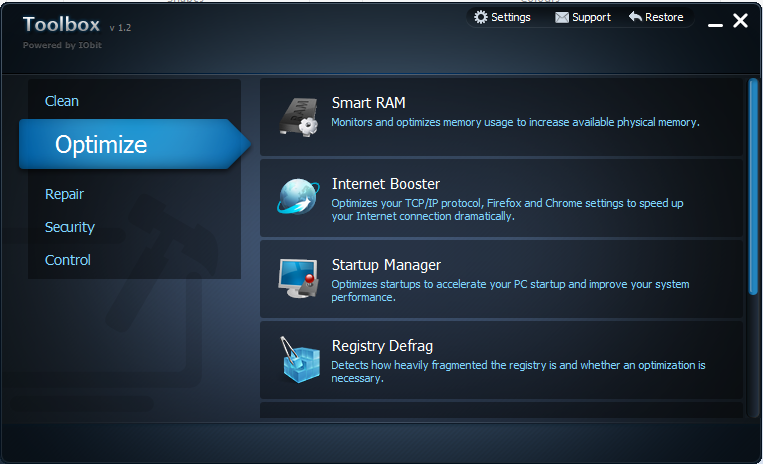Click the Restore arrow icon
763x464 pixels.
click(x=635, y=17)
